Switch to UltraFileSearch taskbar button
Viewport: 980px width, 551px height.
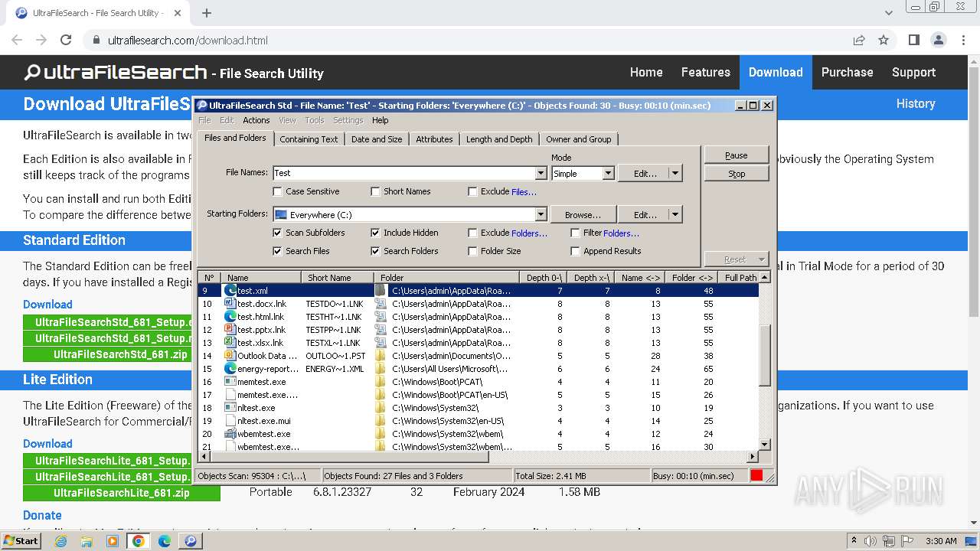point(191,541)
